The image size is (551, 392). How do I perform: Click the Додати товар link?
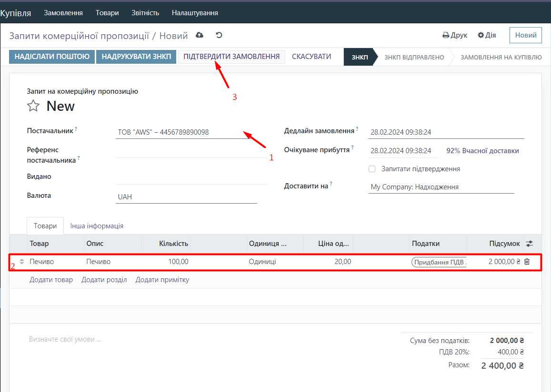(x=51, y=280)
